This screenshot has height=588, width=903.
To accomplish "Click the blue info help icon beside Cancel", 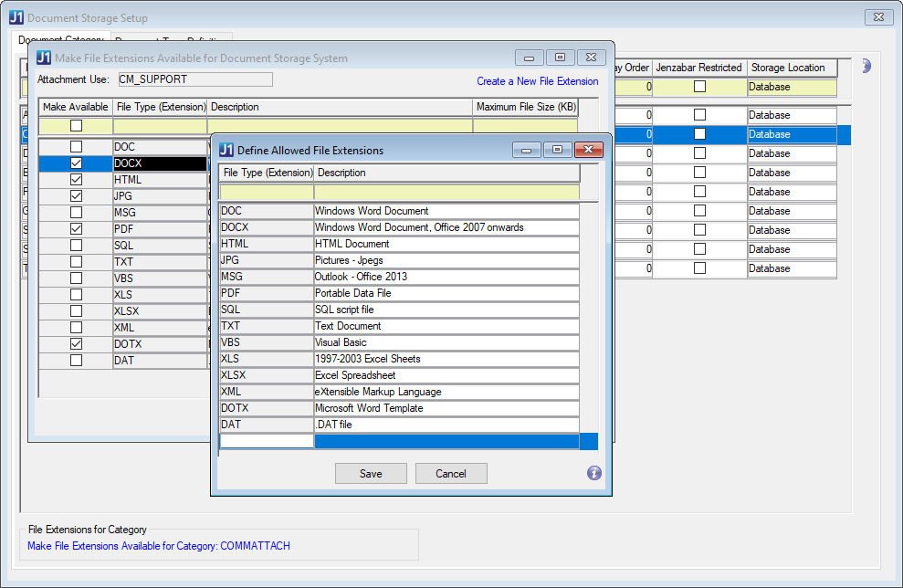I will [593, 473].
